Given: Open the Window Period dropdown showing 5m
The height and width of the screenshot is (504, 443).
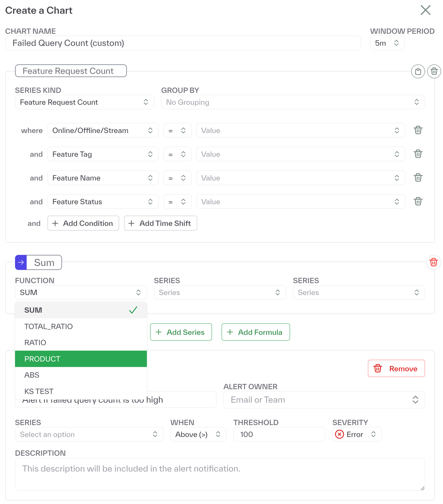Looking at the screenshot, I should coord(387,43).
